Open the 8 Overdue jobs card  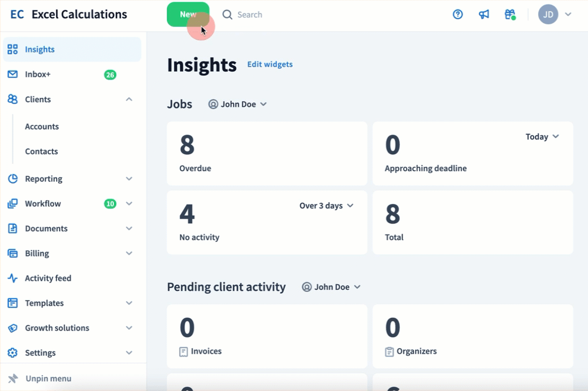[x=266, y=153]
